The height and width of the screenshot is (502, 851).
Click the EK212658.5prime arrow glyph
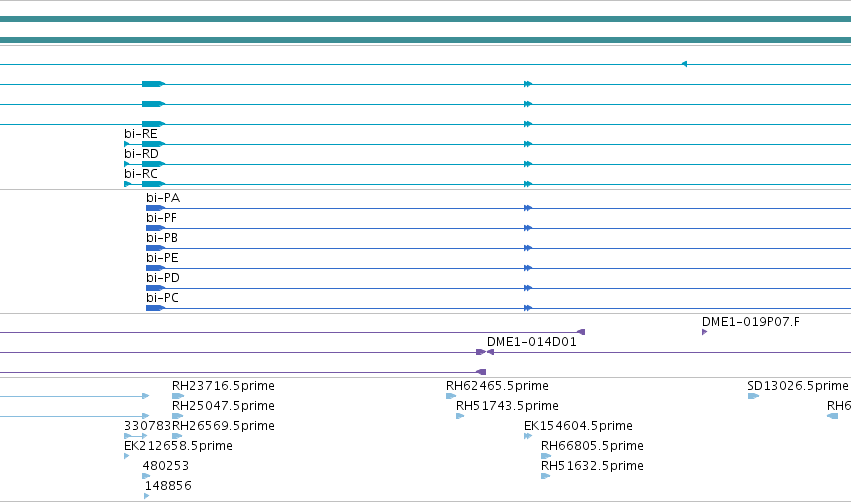coord(126,456)
